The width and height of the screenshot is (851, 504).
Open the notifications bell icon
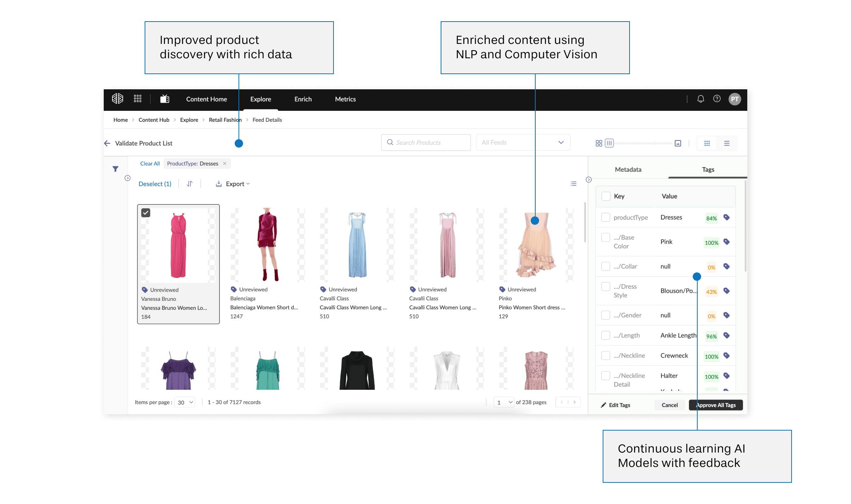[x=700, y=99]
